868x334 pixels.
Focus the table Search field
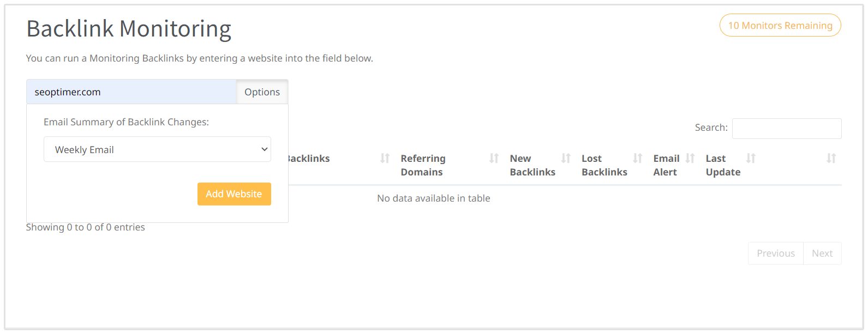786,129
